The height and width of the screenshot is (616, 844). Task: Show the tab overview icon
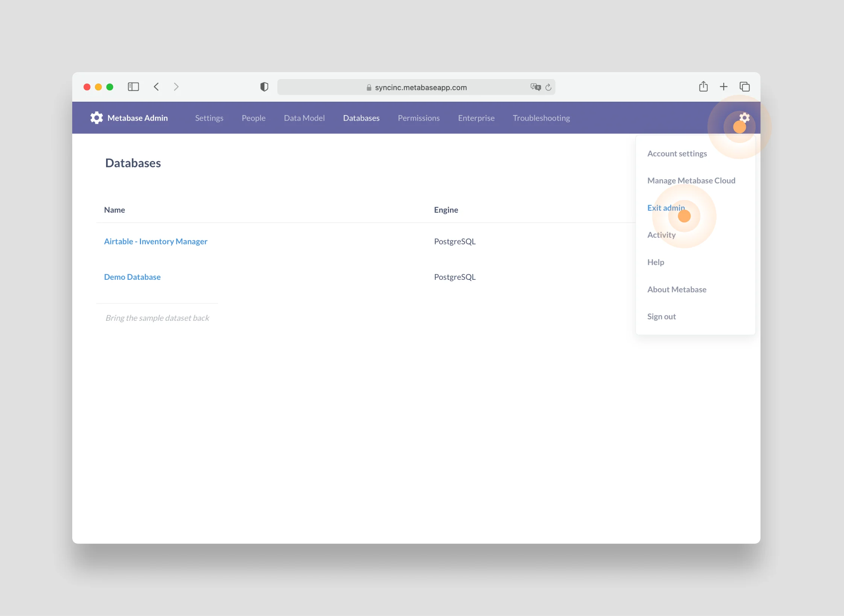click(x=745, y=87)
